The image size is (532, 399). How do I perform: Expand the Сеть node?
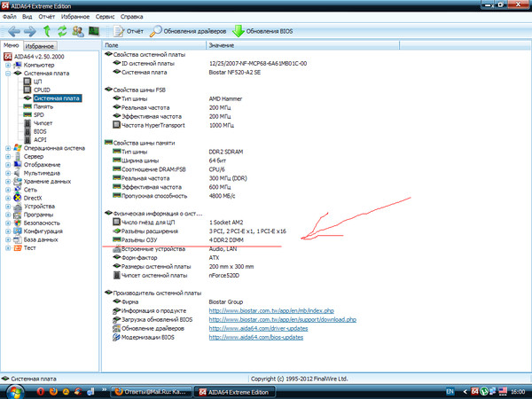click(8, 190)
